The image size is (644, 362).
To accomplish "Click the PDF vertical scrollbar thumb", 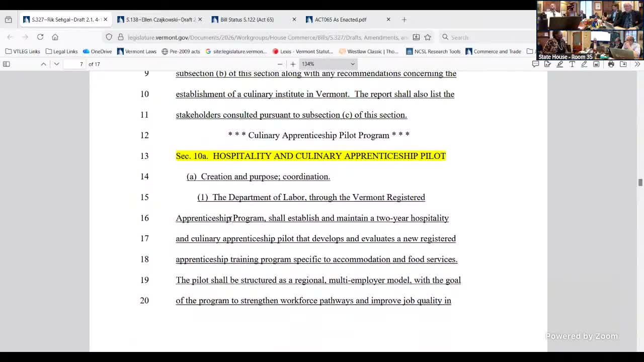I will click(640, 183).
